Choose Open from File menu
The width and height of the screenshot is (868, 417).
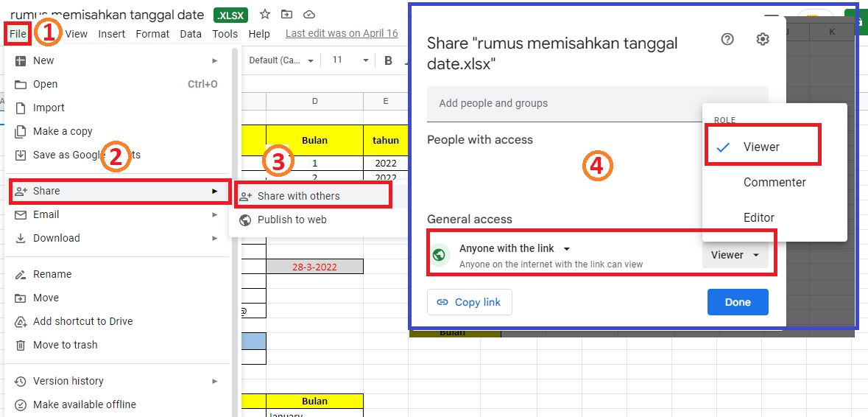pyautogui.click(x=117, y=84)
